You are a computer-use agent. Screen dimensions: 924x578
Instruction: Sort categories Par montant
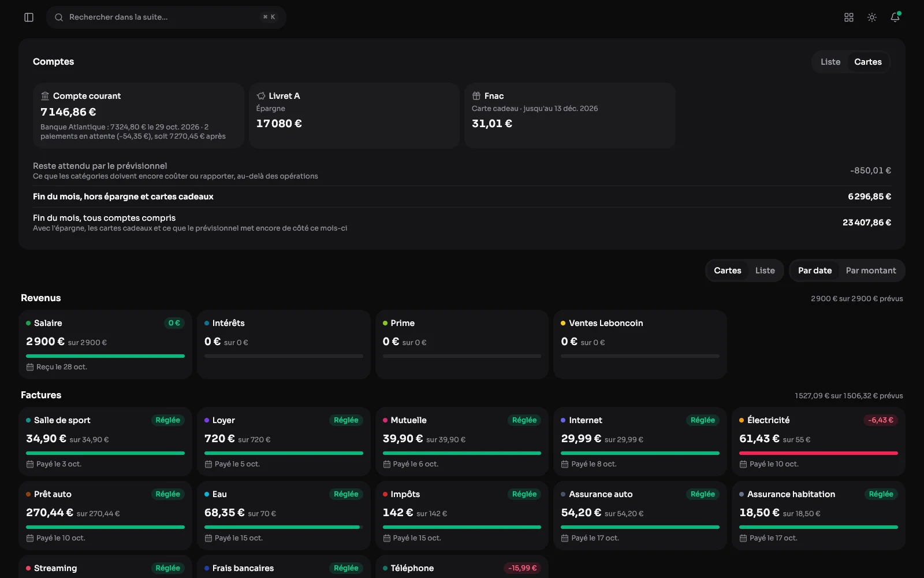tap(871, 271)
